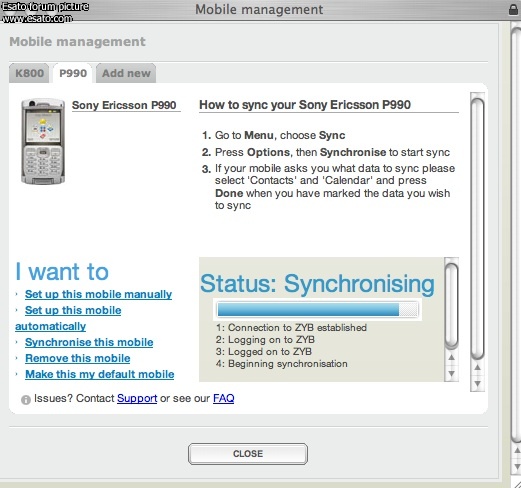Click 'How to sync your Sony Ericsson P990' heading
The image size is (521, 488).
(x=305, y=105)
